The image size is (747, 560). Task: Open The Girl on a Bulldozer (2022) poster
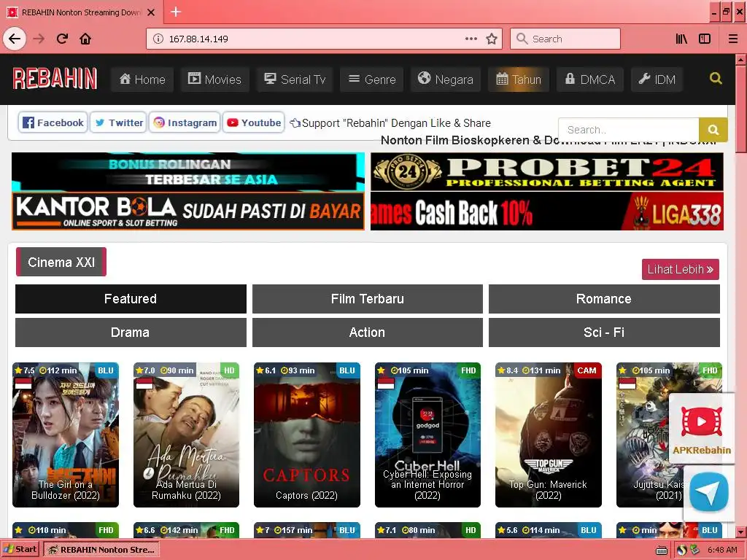click(x=66, y=435)
